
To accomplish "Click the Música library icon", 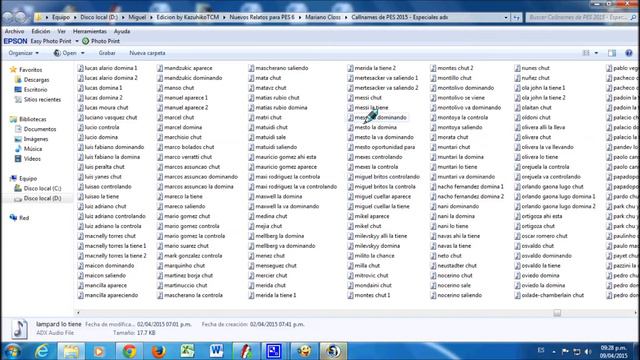I will pyautogui.click(x=18, y=149).
